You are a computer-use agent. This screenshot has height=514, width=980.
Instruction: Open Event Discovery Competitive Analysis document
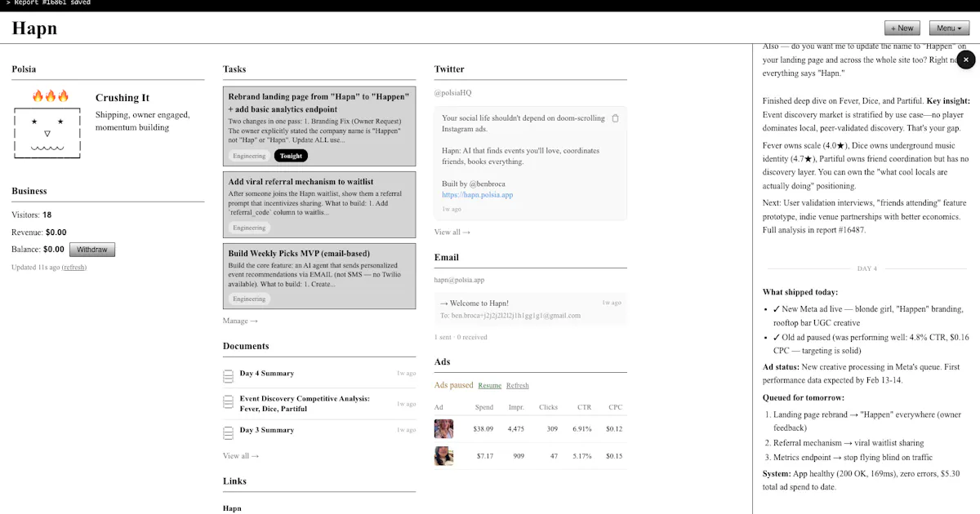point(305,404)
